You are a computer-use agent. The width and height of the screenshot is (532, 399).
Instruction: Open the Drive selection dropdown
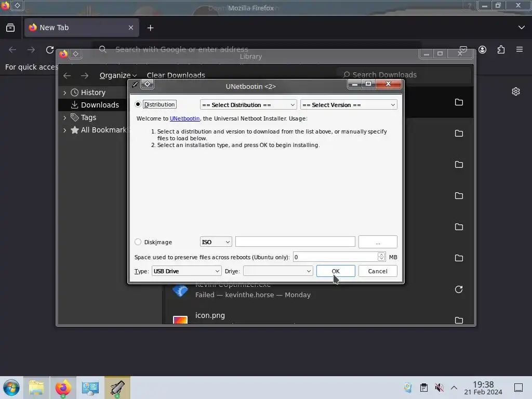coord(278,271)
